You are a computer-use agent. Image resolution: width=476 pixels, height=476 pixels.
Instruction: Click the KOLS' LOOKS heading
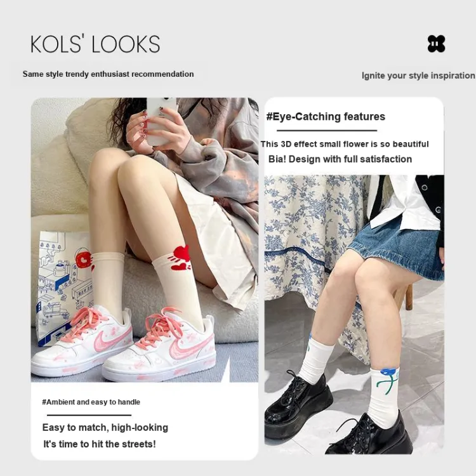tap(95, 44)
